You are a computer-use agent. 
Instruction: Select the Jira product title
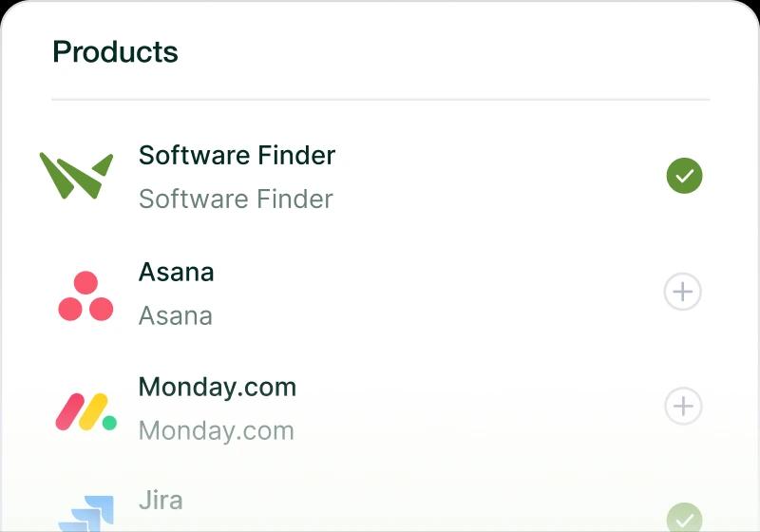point(161,500)
